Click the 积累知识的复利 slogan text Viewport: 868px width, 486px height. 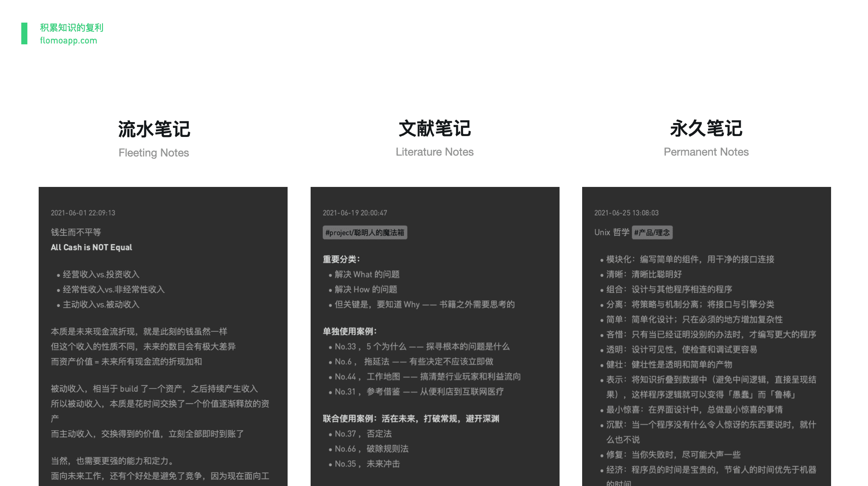pyautogui.click(x=72, y=27)
